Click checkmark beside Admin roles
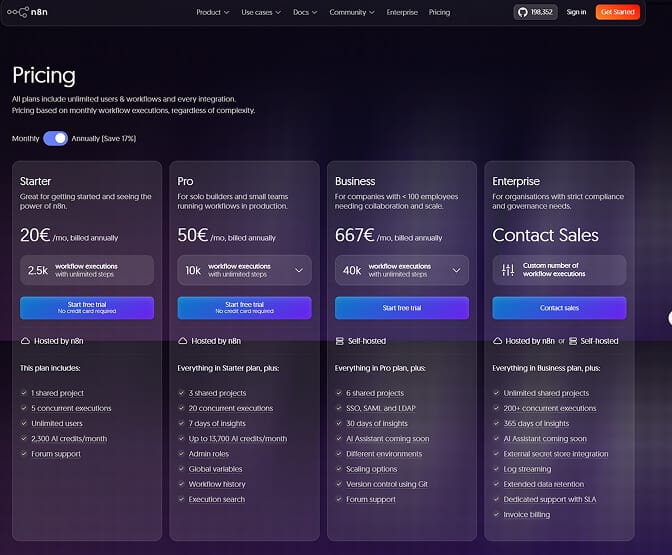The image size is (672, 555). (x=181, y=453)
